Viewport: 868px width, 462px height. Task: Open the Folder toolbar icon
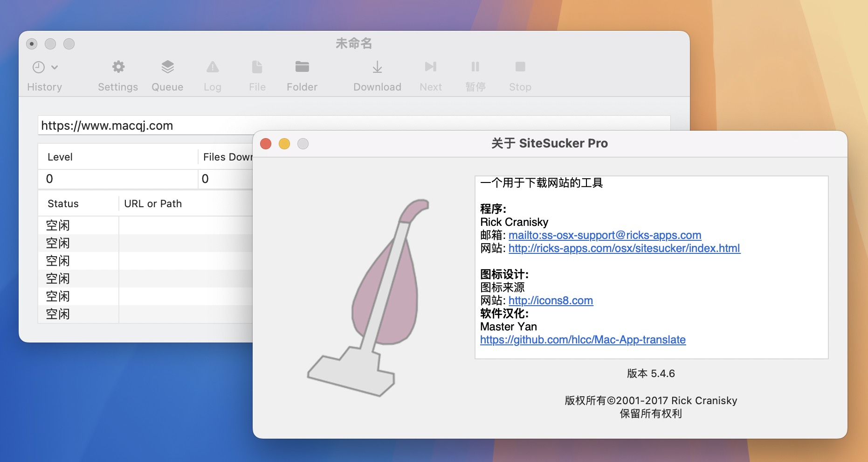point(302,67)
